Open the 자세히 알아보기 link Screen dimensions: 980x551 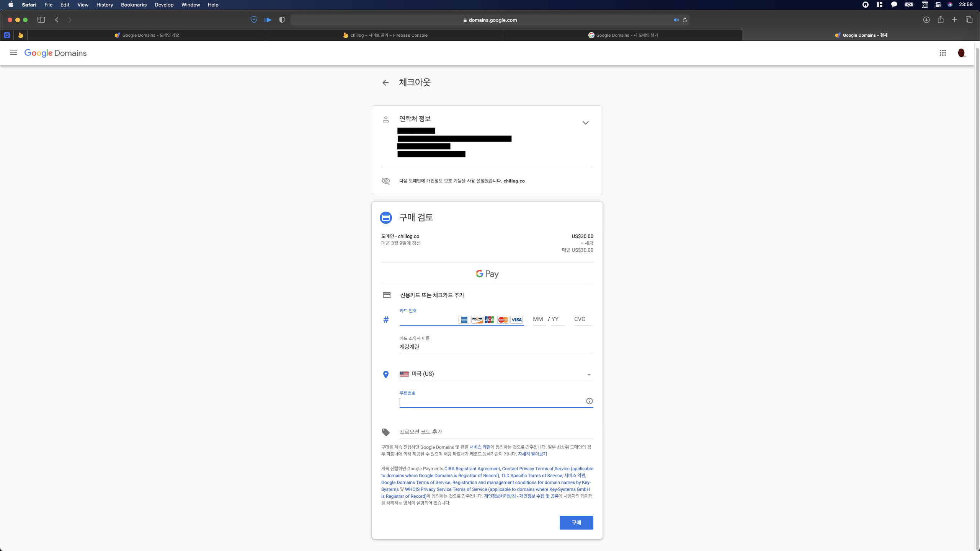[x=532, y=454]
